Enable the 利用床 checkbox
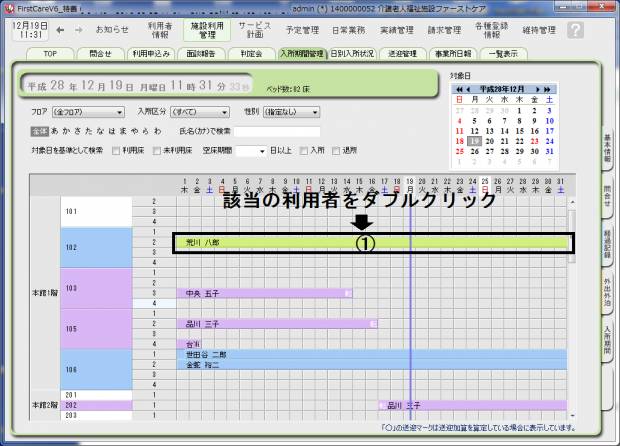620x446 pixels. click(x=116, y=149)
